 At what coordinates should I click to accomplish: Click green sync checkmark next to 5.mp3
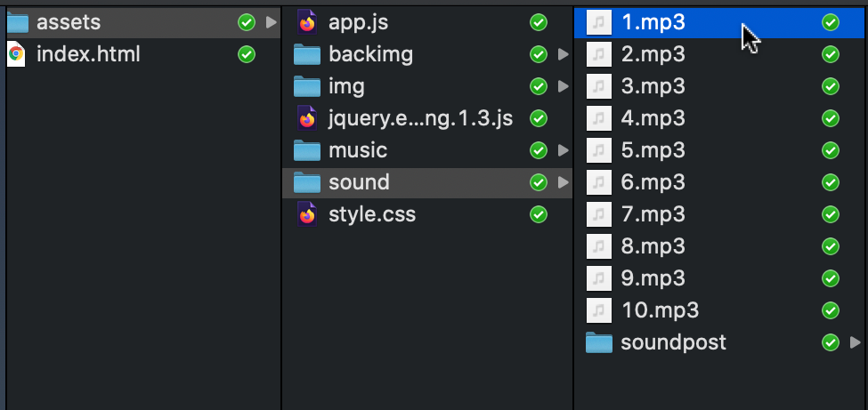[x=831, y=150]
